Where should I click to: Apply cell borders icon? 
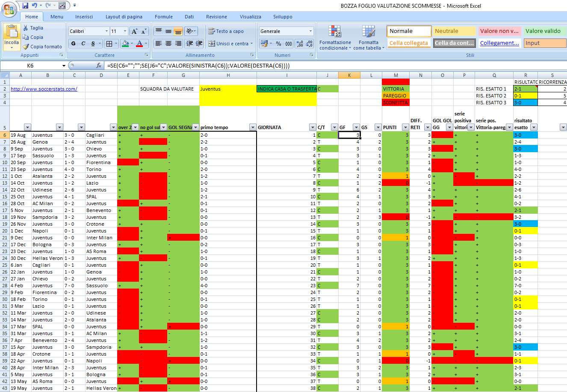109,44
